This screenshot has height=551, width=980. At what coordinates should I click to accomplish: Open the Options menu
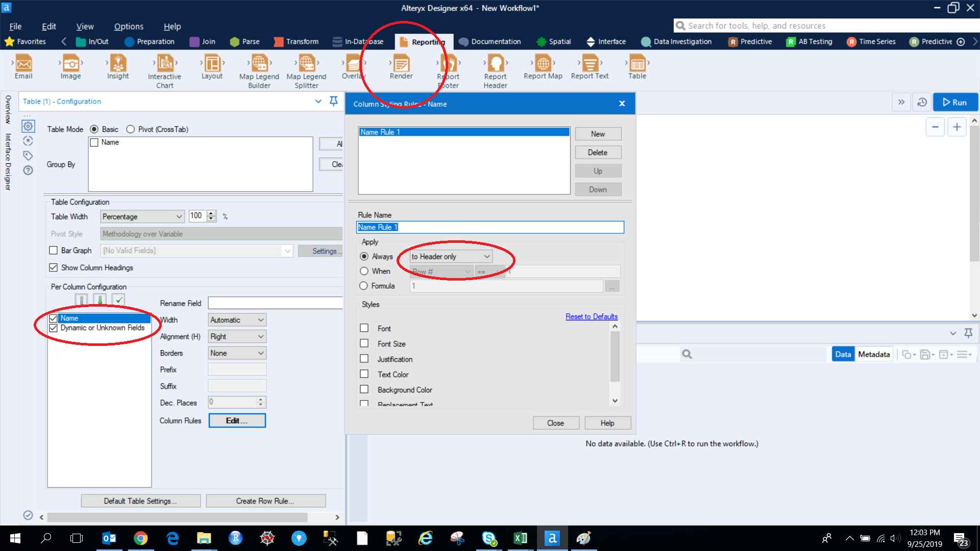click(x=129, y=27)
